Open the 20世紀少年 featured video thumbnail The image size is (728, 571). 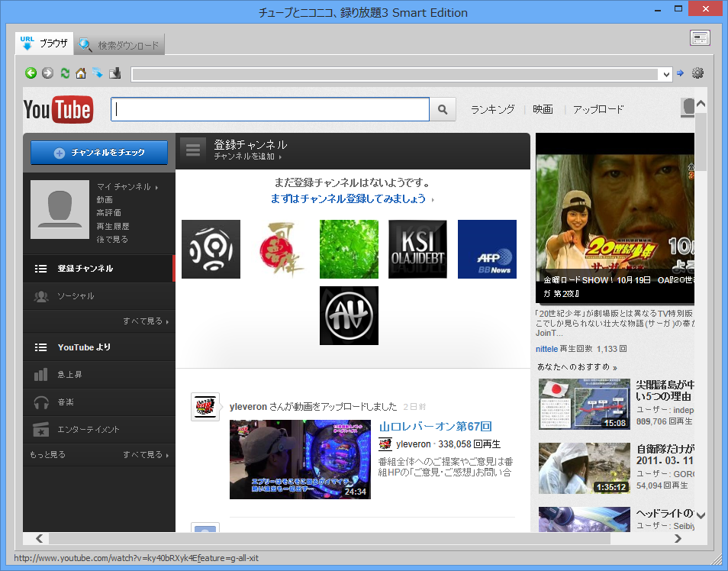[615, 218]
